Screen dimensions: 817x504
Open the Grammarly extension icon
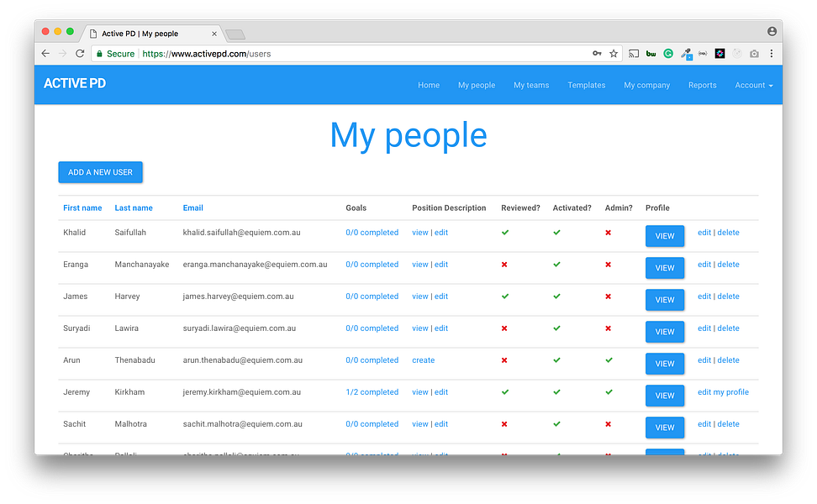click(668, 54)
